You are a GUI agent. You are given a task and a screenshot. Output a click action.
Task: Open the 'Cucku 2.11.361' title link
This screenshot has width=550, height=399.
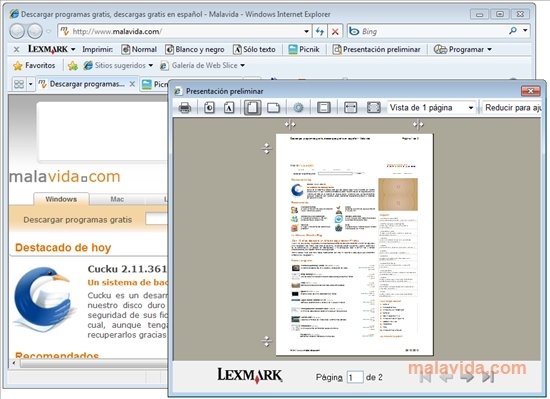point(127,269)
